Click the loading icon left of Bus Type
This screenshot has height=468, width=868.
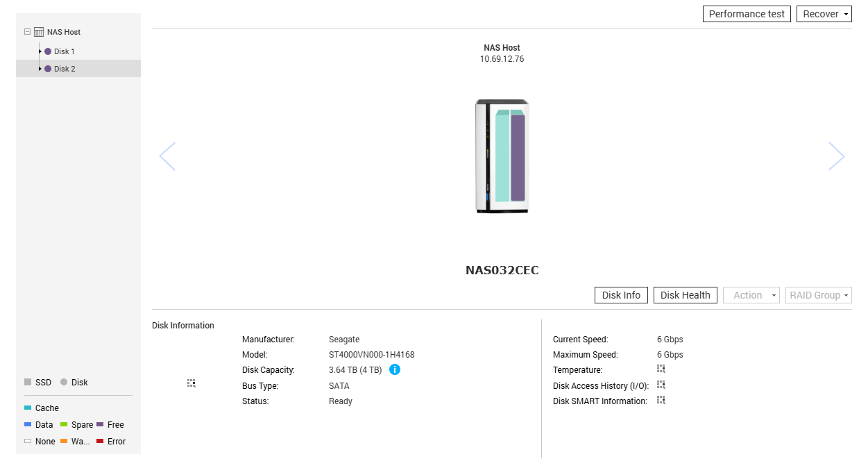pyautogui.click(x=192, y=383)
